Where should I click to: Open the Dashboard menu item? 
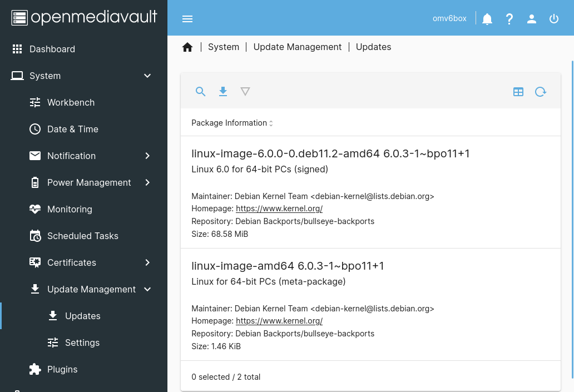[83, 49]
